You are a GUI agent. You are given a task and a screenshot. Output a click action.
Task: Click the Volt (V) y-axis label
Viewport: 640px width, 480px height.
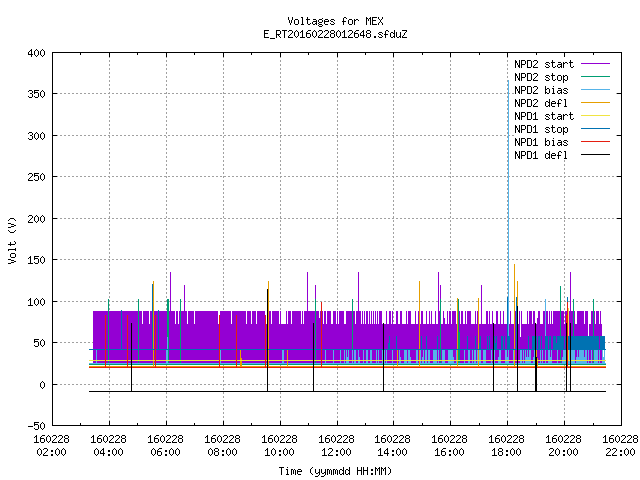click(12, 240)
